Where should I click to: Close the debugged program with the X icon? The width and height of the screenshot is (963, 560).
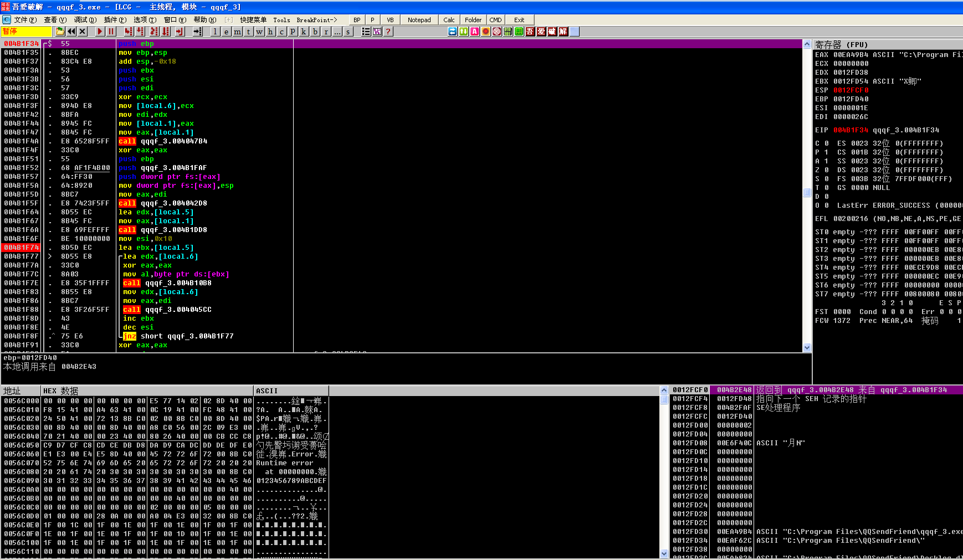click(83, 32)
